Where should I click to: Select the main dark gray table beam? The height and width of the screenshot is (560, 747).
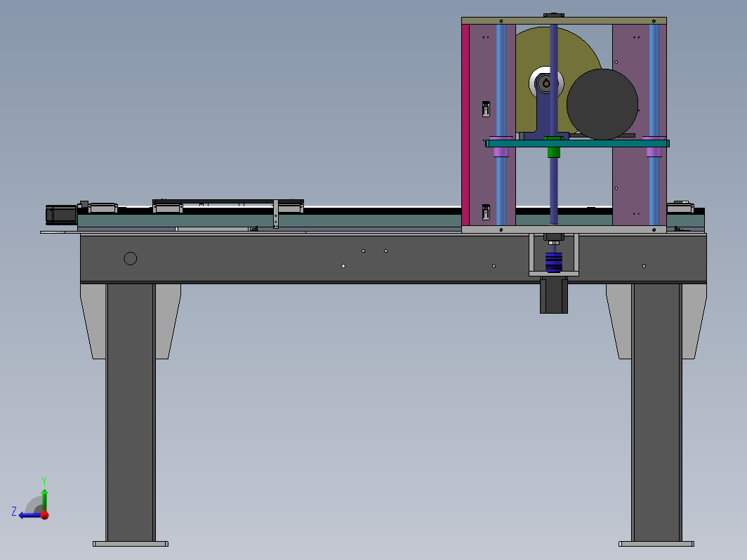click(x=393, y=258)
